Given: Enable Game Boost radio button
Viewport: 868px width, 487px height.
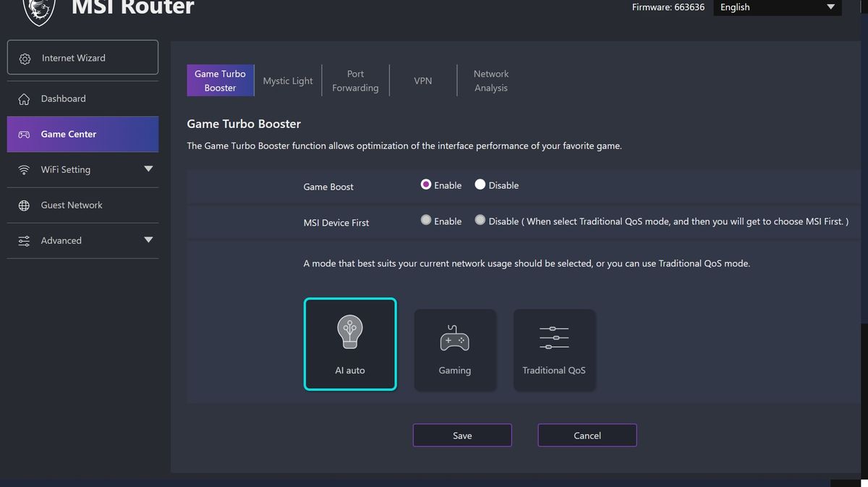Looking at the screenshot, I should click(426, 185).
